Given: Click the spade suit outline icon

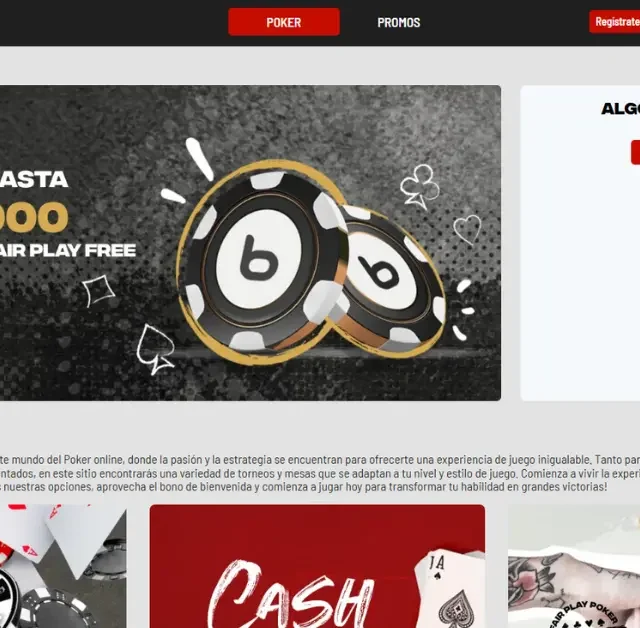Looking at the screenshot, I should pyautogui.click(x=155, y=349).
